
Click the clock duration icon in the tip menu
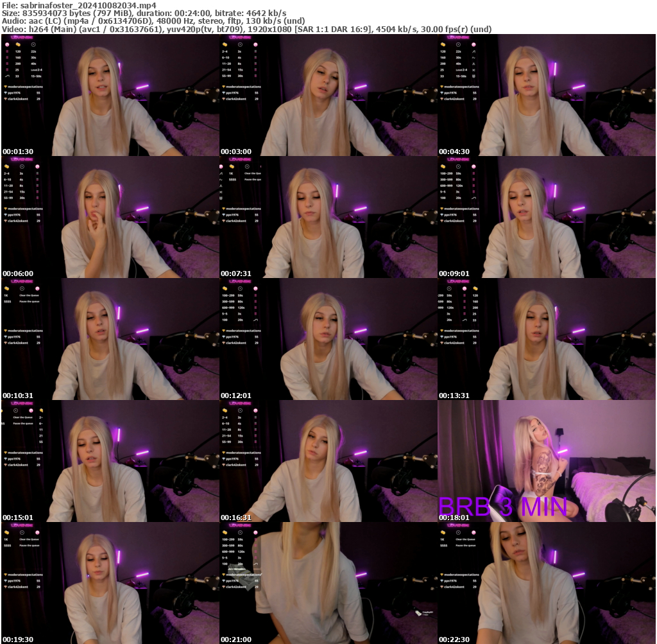tap(33, 44)
